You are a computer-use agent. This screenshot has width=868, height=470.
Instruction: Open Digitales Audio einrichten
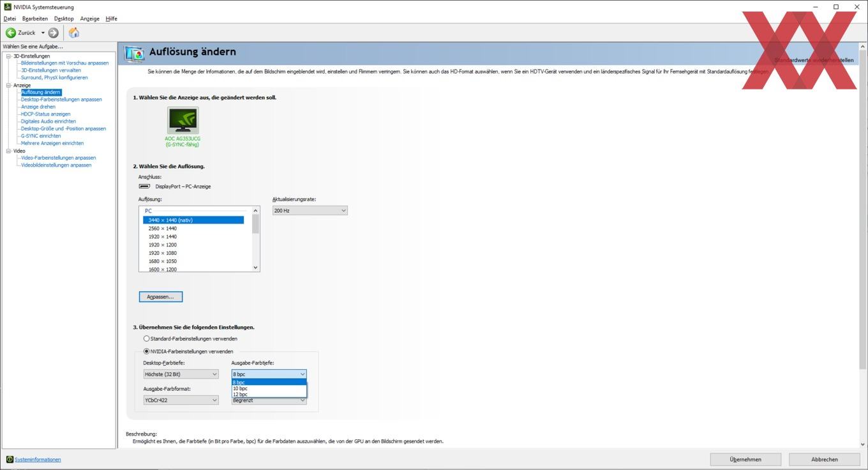tap(49, 121)
